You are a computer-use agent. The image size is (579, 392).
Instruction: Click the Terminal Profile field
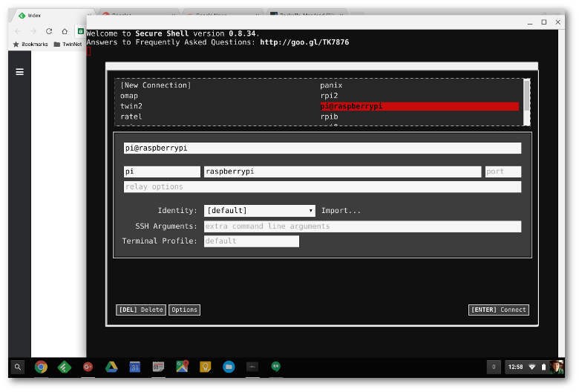[251, 241]
